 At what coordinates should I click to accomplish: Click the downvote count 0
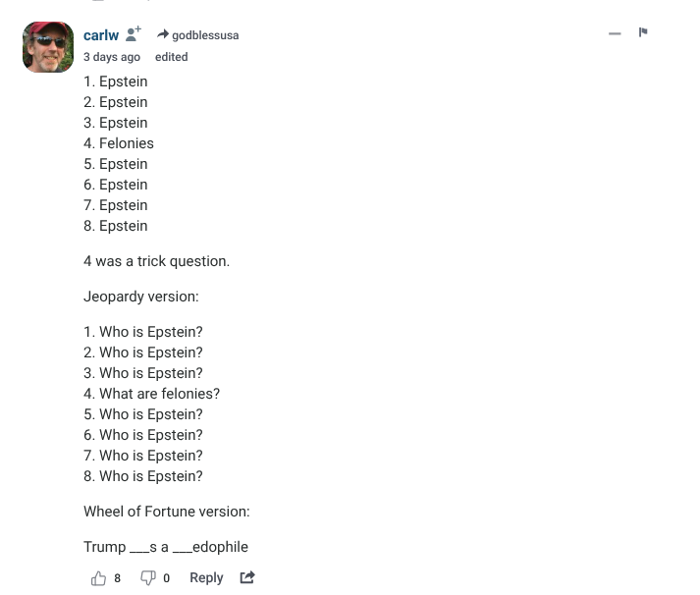point(166,578)
